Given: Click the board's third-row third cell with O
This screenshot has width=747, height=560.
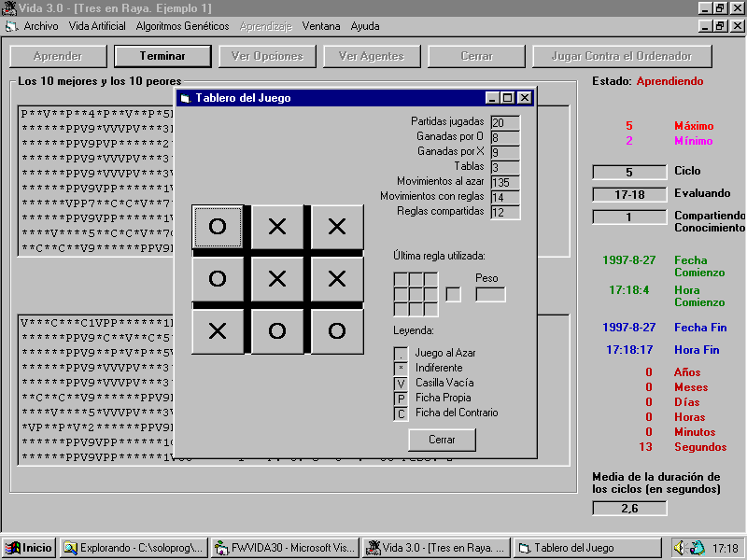Looking at the screenshot, I should pos(337,331).
